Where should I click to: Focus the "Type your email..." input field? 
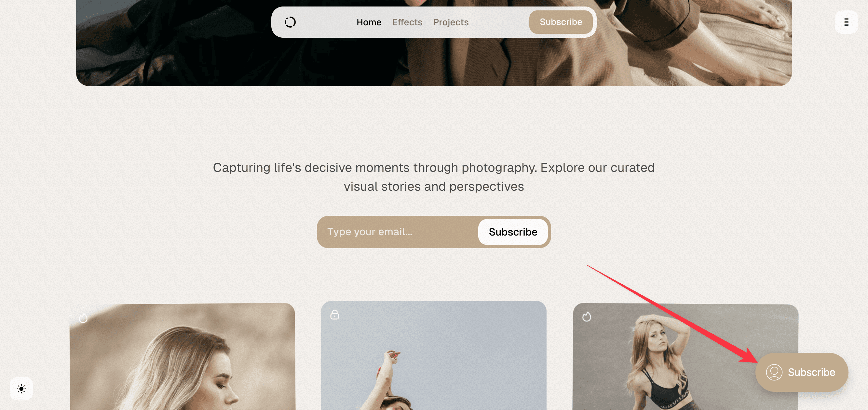point(398,232)
